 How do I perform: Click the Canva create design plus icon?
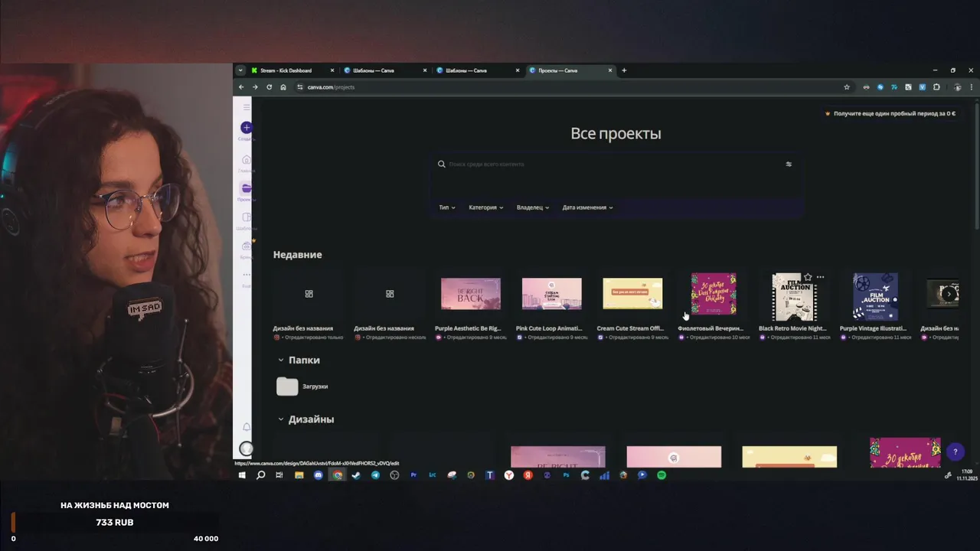tap(246, 128)
